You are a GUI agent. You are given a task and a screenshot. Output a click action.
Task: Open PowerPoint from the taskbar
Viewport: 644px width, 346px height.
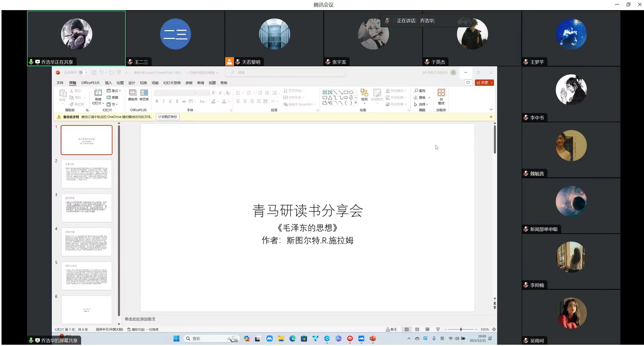pos(373,339)
